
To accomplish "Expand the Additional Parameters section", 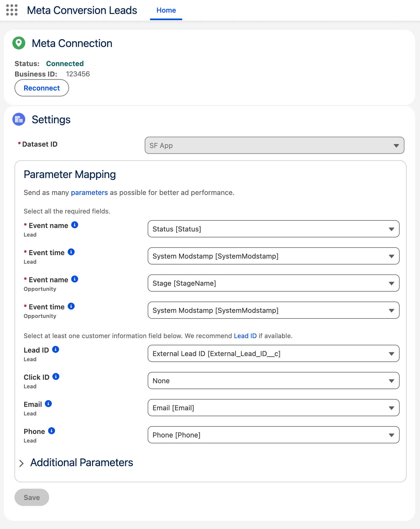I will click(x=22, y=463).
